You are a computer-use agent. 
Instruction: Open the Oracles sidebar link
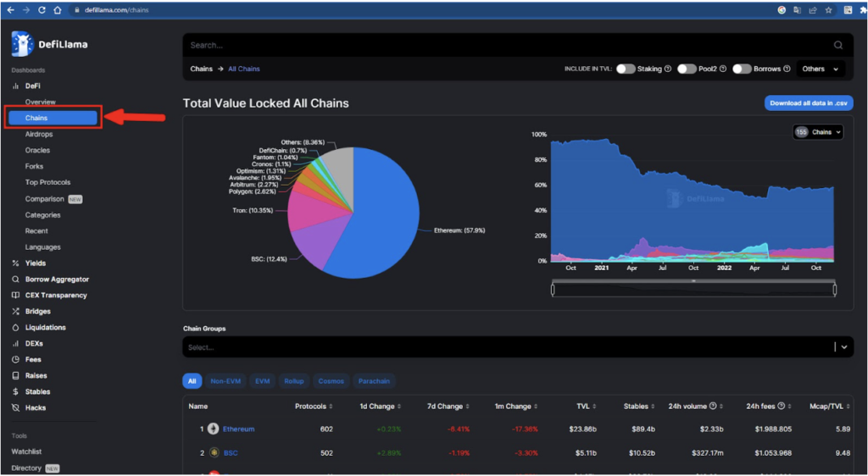pyautogui.click(x=37, y=151)
